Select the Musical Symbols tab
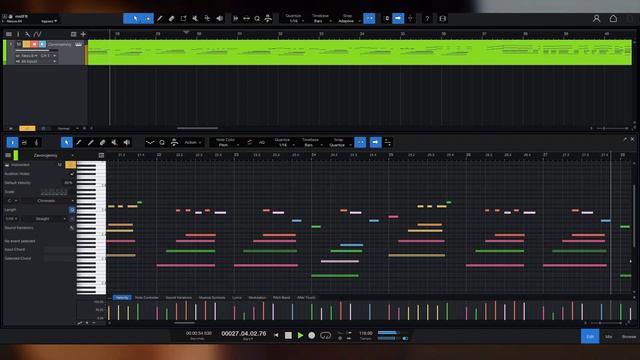 point(212,298)
